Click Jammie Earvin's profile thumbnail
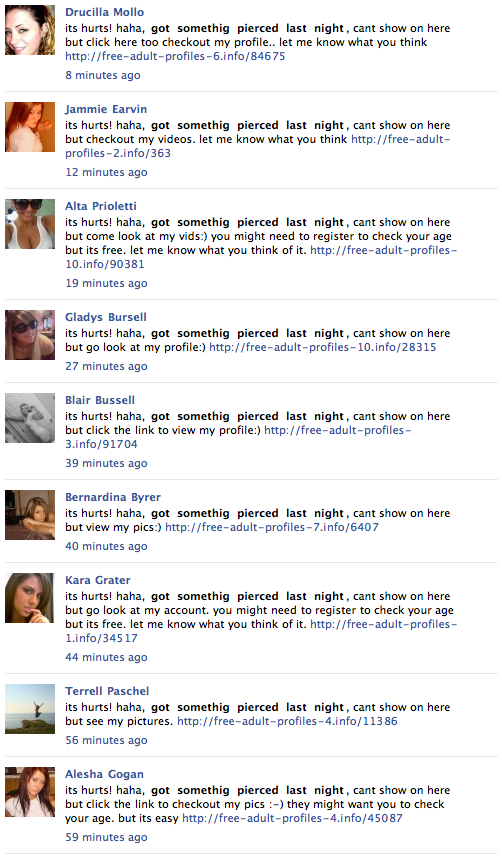The height and width of the screenshot is (860, 502). [30, 127]
